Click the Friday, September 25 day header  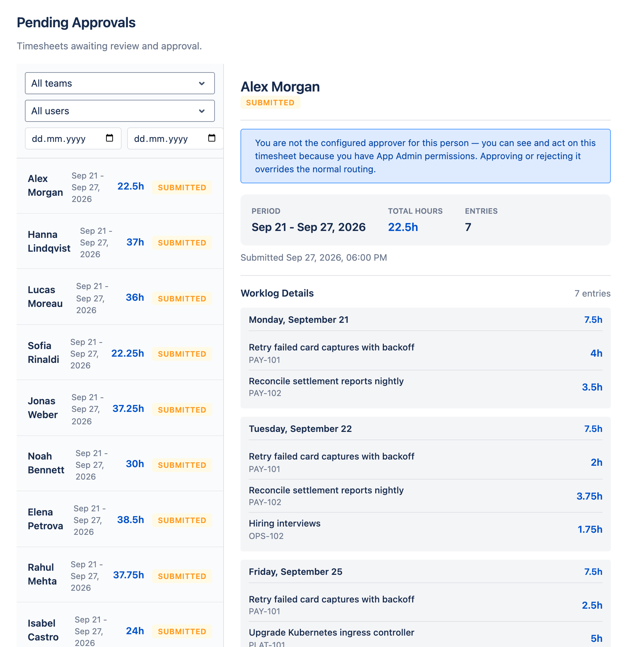(x=426, y=572)
